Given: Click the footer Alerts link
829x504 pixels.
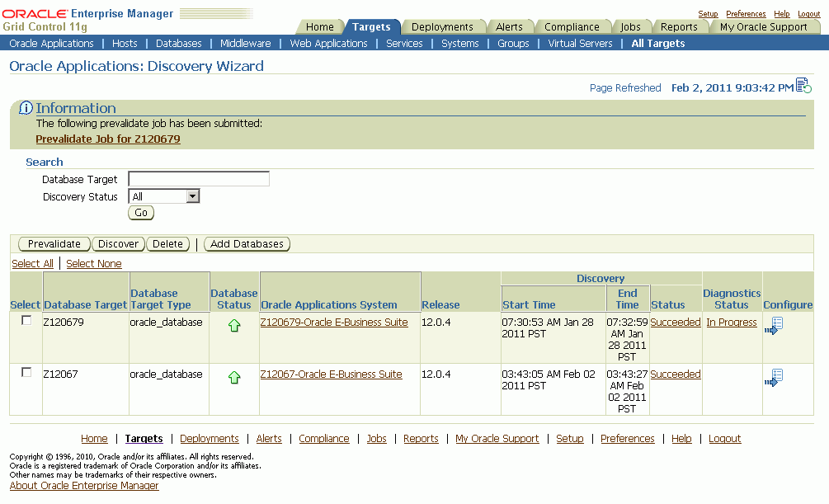Looking at the screenshot, I should (x=269, y=438).
